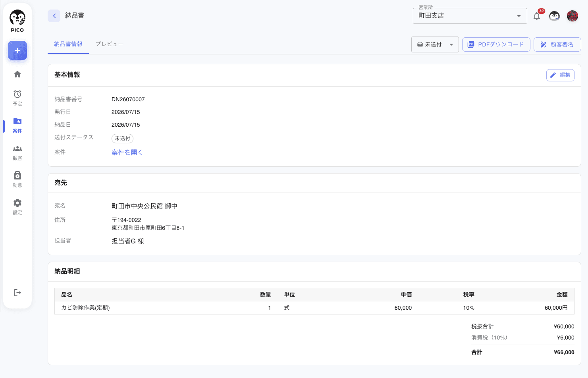This screenshot has height=378, width=588.
Task: Click 顧客署名 button
Action: click(x=557, y=44)
